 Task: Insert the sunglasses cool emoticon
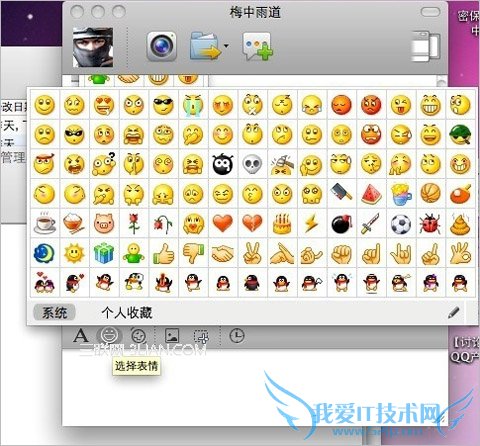point(163,105)
